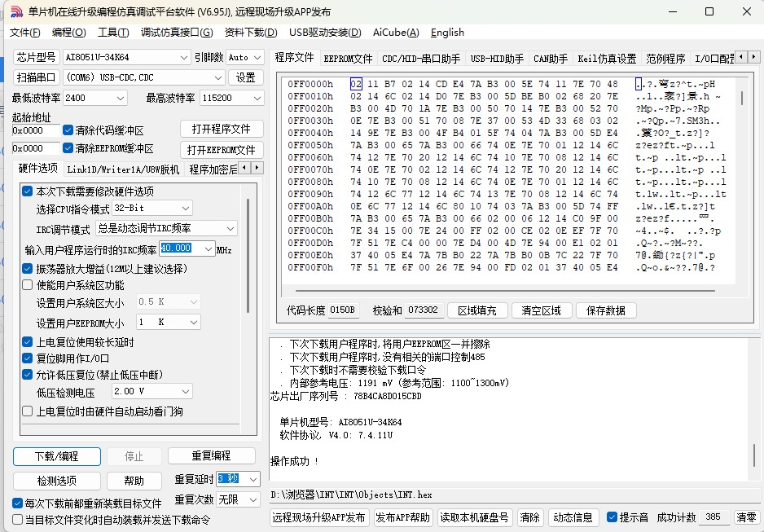Switch to CAN助手 tab

tap(551, 59)
